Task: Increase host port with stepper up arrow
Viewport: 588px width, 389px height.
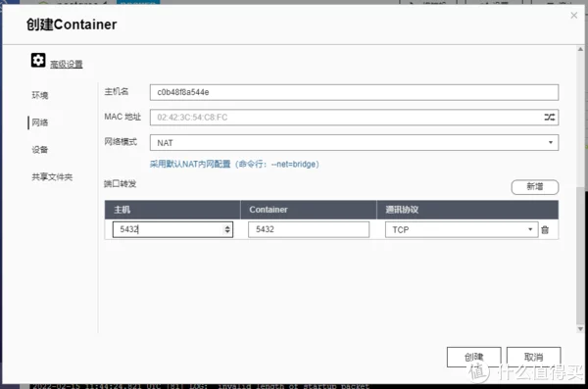Action: pyautogui.click(x=227, y=227)
